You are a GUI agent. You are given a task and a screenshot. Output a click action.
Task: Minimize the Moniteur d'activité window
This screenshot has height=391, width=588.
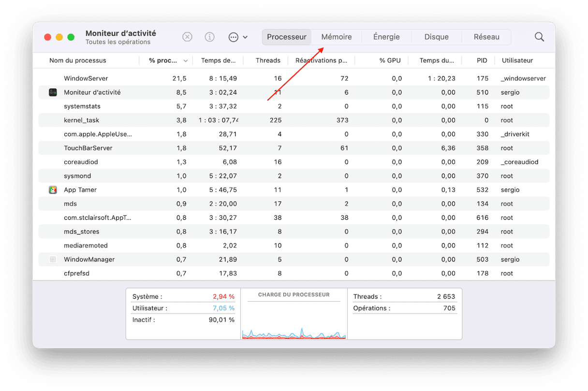pyautogui.click(x=59, y=37)
